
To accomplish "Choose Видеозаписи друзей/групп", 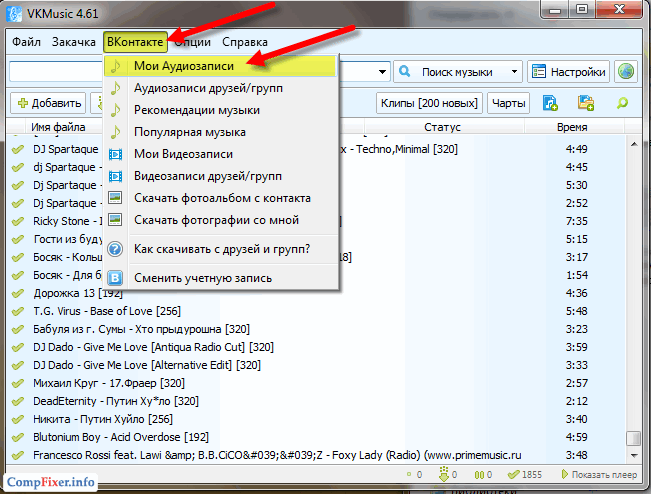I will pyautogui.click(x=220, y=176).
